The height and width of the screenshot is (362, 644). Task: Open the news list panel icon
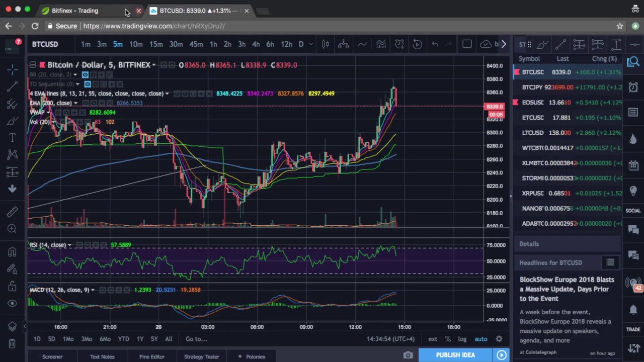click(x=633, y=112)
